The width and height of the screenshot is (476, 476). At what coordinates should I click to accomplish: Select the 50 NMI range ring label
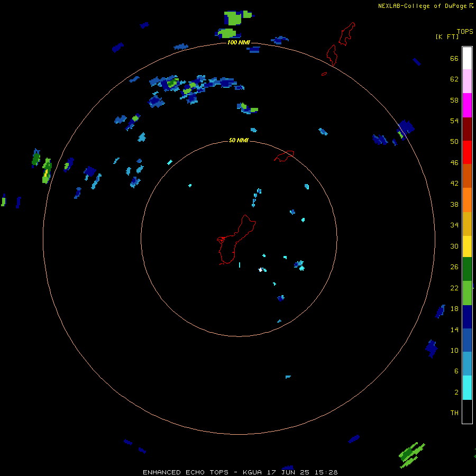[239, 140]
